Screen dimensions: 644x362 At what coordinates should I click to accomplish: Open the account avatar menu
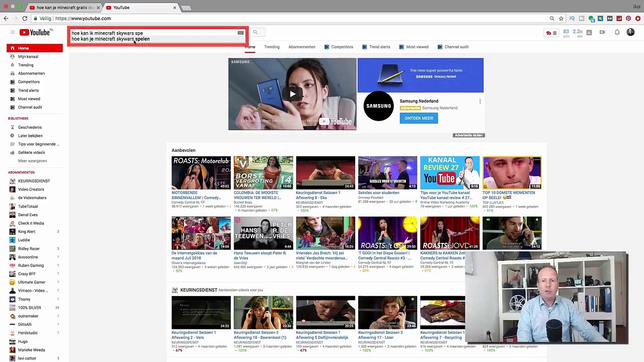[x=630, y=32]
